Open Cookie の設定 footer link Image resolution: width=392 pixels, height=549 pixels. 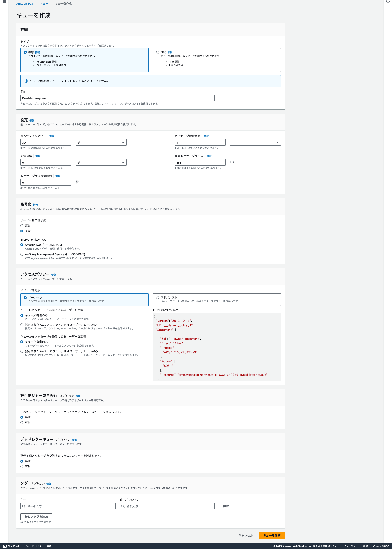[381, 546]
